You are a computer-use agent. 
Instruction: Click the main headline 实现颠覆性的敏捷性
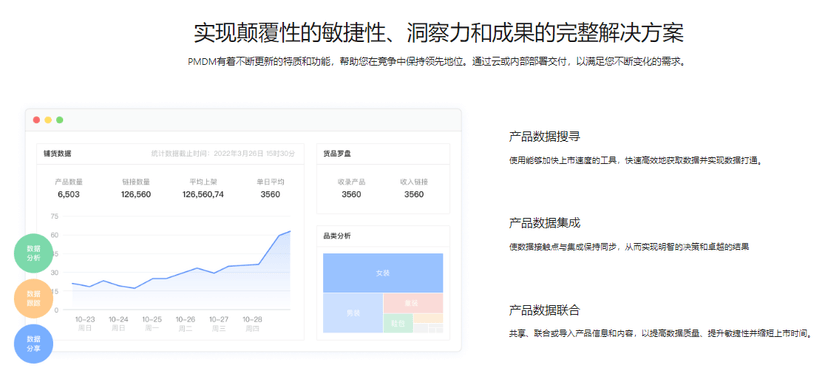click(438, 33)
